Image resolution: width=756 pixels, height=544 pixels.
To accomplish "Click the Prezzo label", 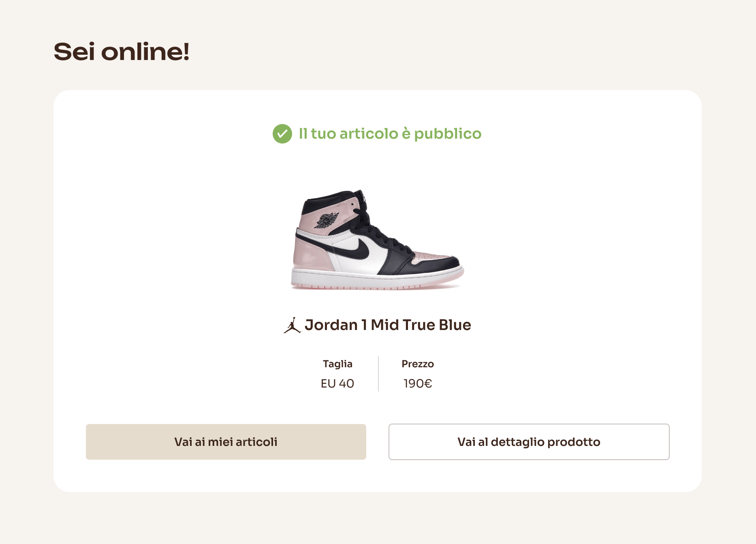I will click(x=418, y=364).
